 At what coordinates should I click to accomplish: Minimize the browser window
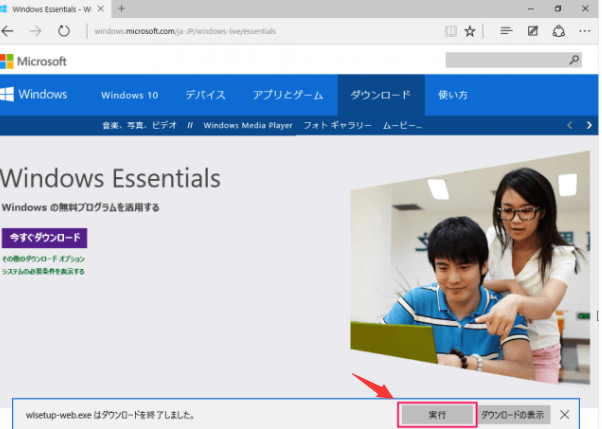531,8
